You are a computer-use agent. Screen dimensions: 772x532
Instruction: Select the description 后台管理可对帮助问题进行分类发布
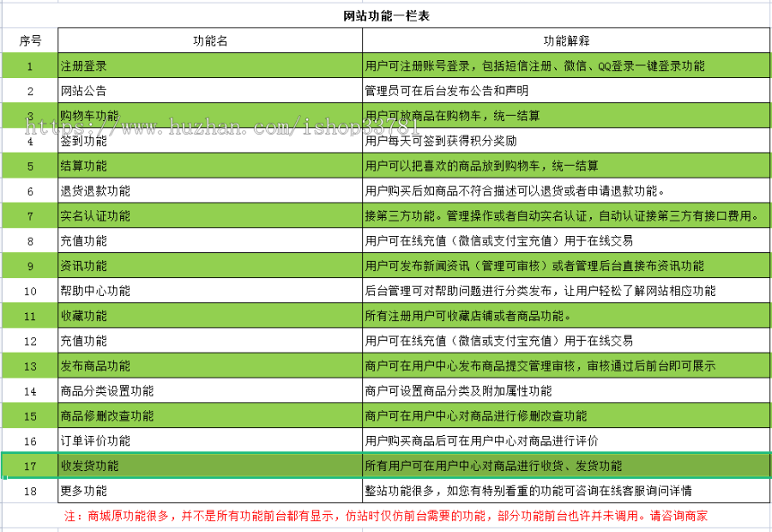tap(566, 291)
